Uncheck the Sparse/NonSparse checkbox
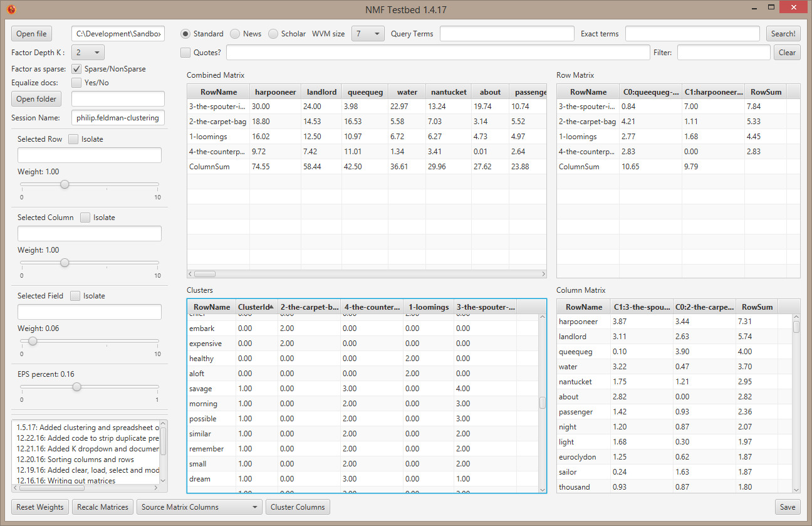Image resolution: width=812 pixels, height=526 pixels. [x=76, y=69]
